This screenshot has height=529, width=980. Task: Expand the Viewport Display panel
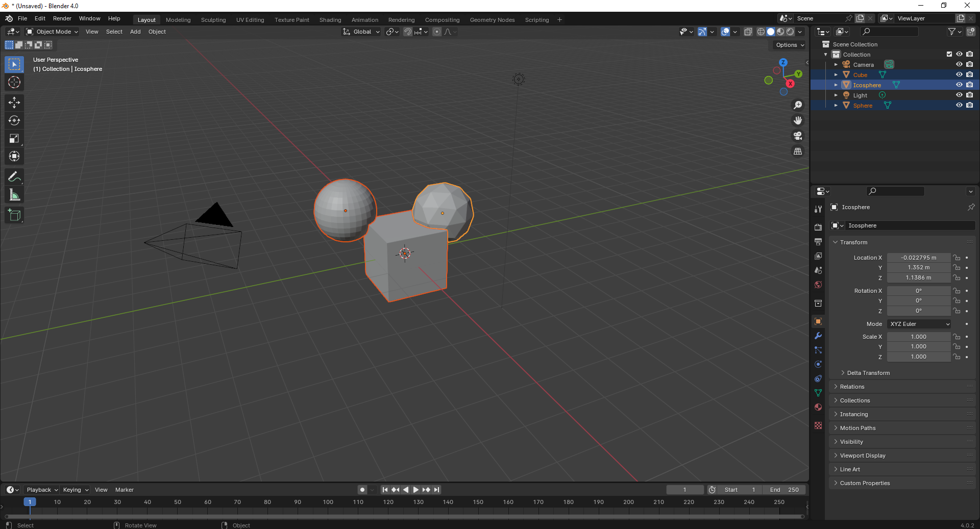click(x=863, y=456)
